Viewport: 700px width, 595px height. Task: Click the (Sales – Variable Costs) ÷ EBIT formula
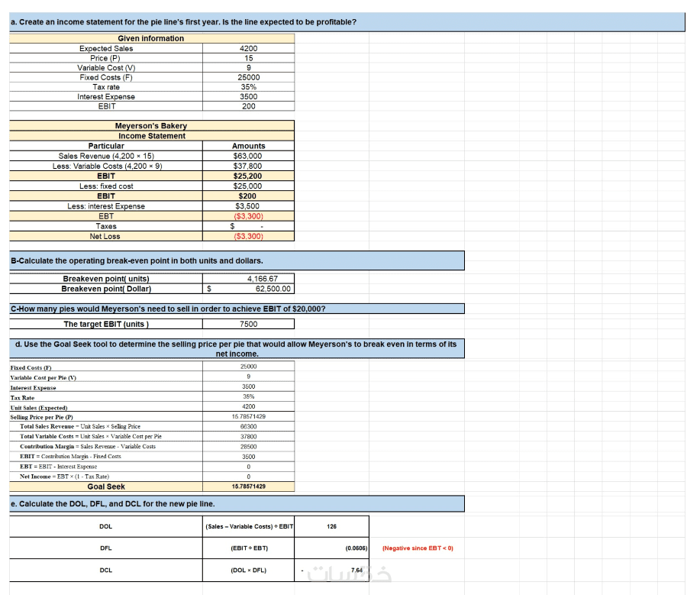[249, 527]
